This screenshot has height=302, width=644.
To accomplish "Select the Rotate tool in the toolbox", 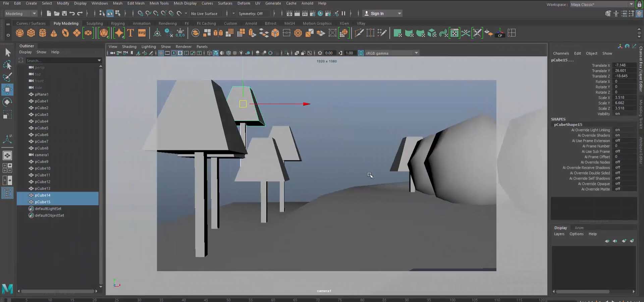I will (x=7, y=102).
